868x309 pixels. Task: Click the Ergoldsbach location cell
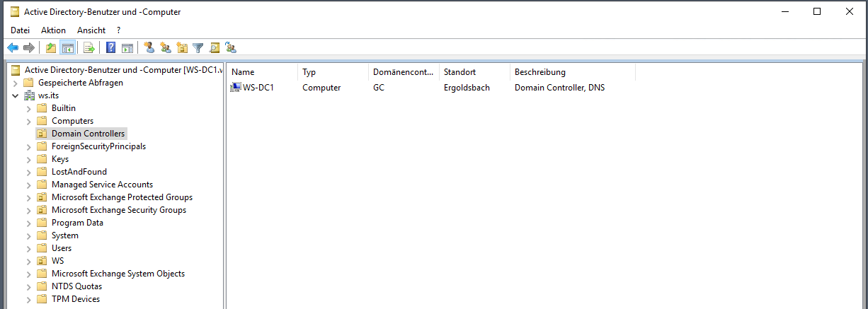(x=467, y=88)
